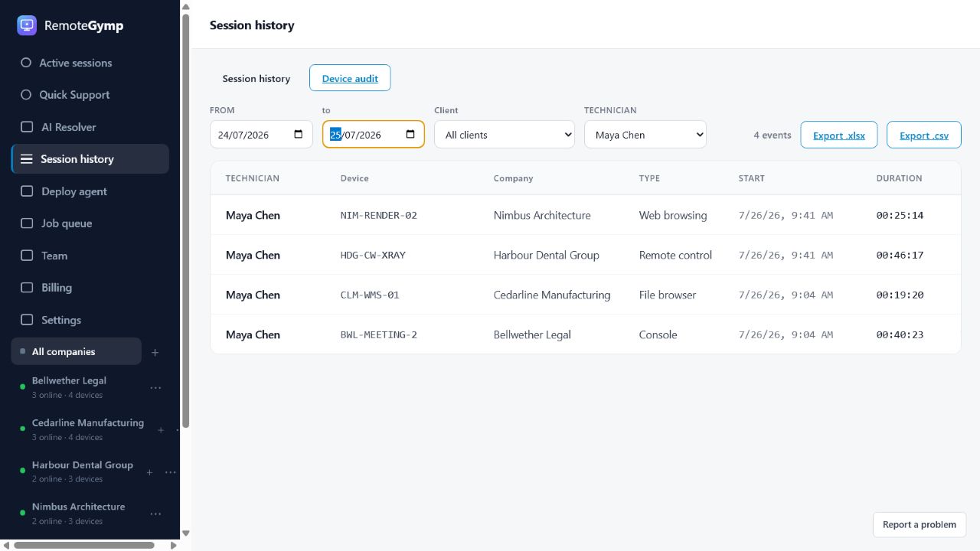980x551 pixels.
Task: Click device HDG-CW-XRAY cell
Action: 373,255
